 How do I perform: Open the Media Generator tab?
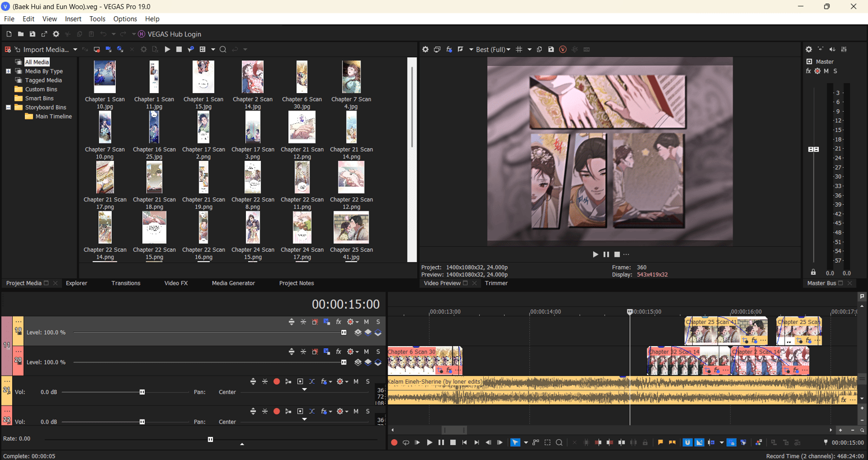coord(233,283)
